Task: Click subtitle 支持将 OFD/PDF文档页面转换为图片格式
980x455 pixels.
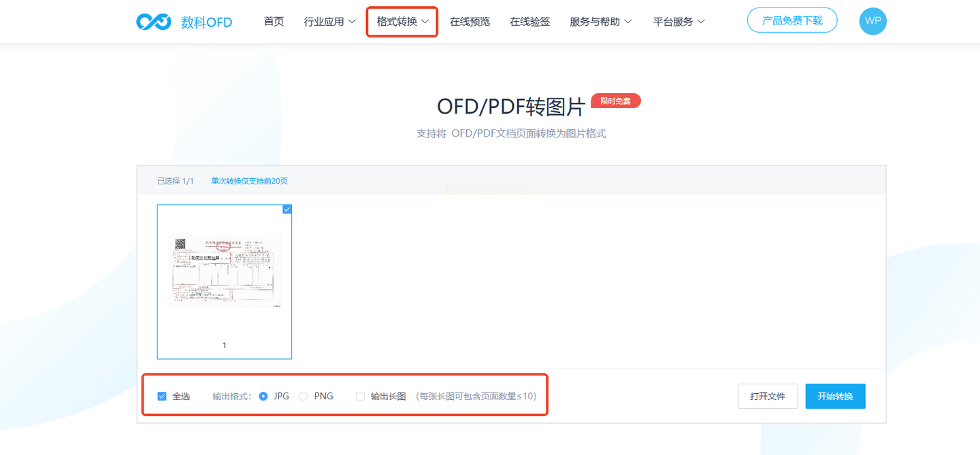Action: (x=511, y=133)
